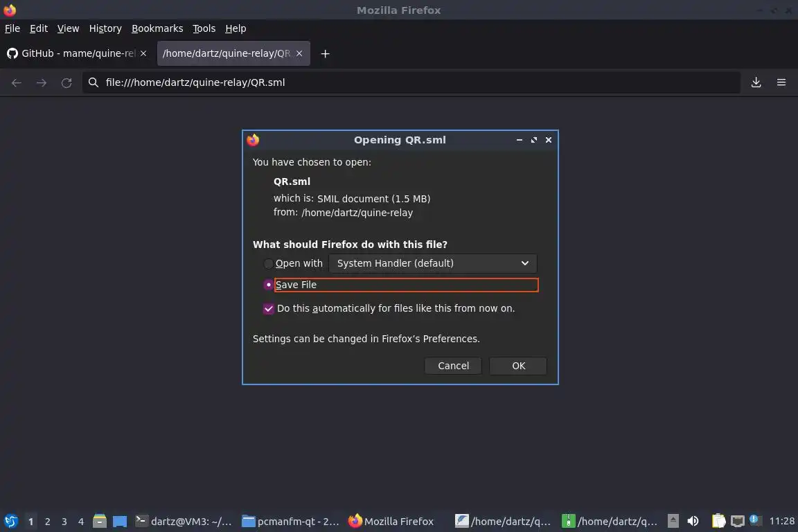
Task: Switch to workspace 3
Action: tap(64, 522)
